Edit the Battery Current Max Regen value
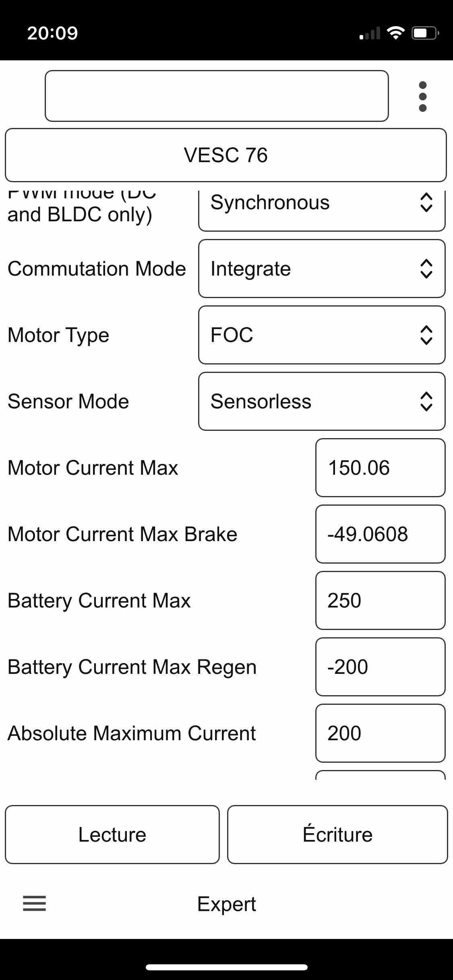The height and width of the screenshot is (980, 453). click(x=380, y=667)
